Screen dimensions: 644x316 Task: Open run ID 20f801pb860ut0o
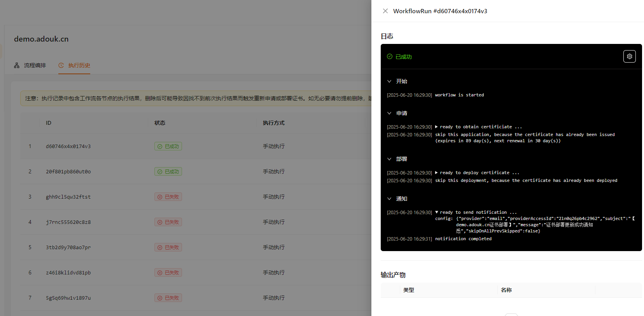(68, 172)
